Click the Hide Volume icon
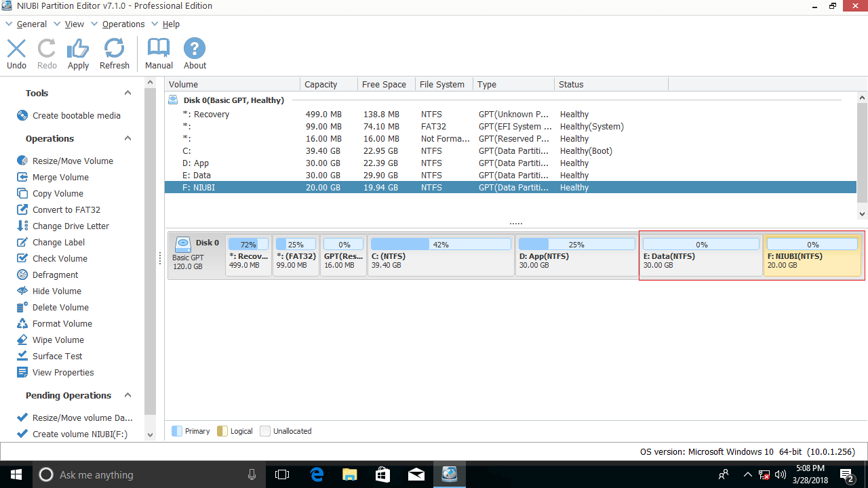This screenshot has height=488, width=868. click(x=22, y=291)
